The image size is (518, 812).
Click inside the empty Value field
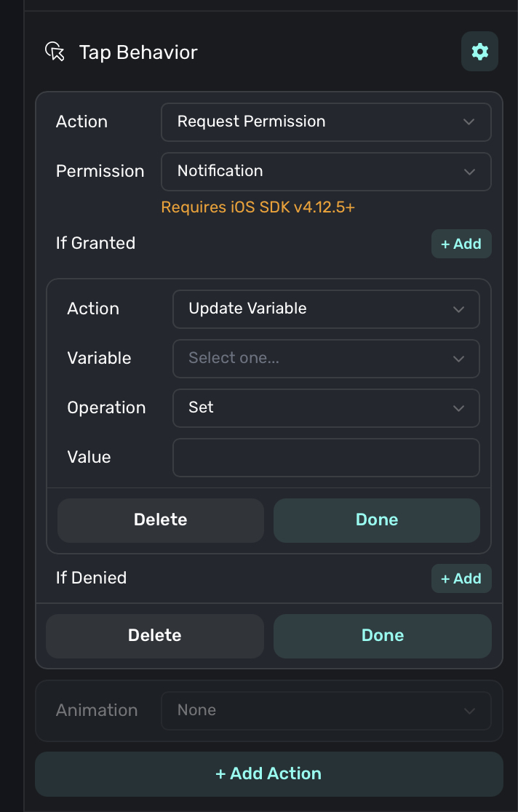pos(326,458)
